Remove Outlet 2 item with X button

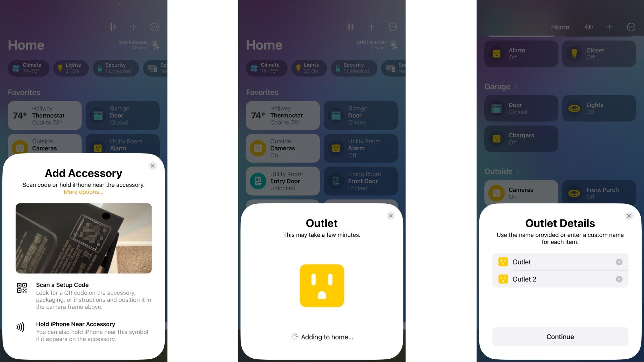point(619,279)
